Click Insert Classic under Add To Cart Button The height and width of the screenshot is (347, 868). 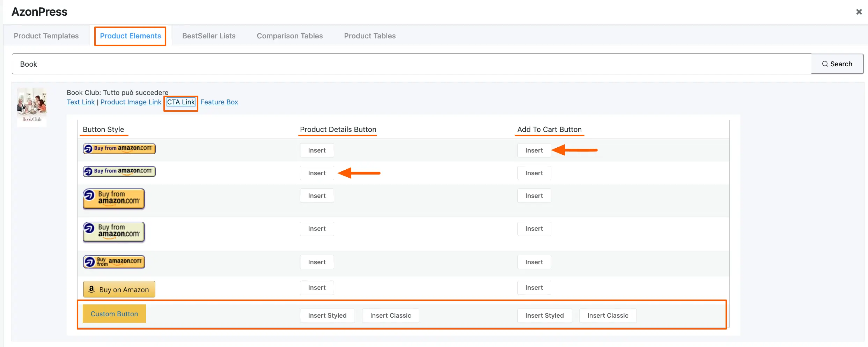[608, 316]
